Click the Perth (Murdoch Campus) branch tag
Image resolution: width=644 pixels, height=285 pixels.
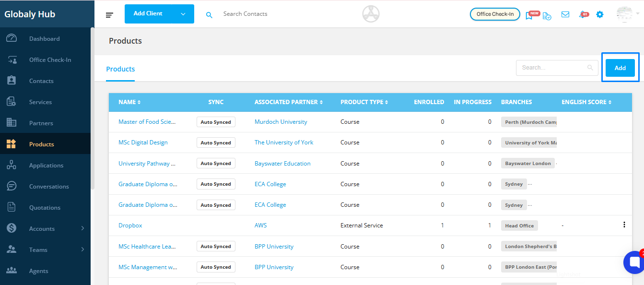(x=529, y=122)
